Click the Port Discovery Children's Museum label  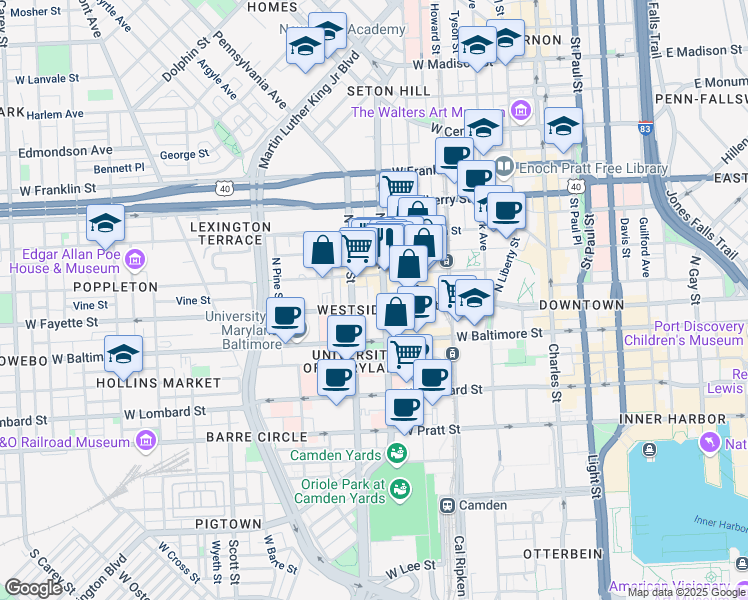pos(684,334)
